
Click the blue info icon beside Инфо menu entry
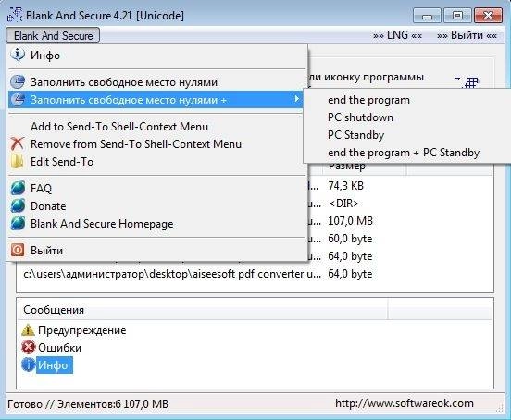(x=18, y=55)
